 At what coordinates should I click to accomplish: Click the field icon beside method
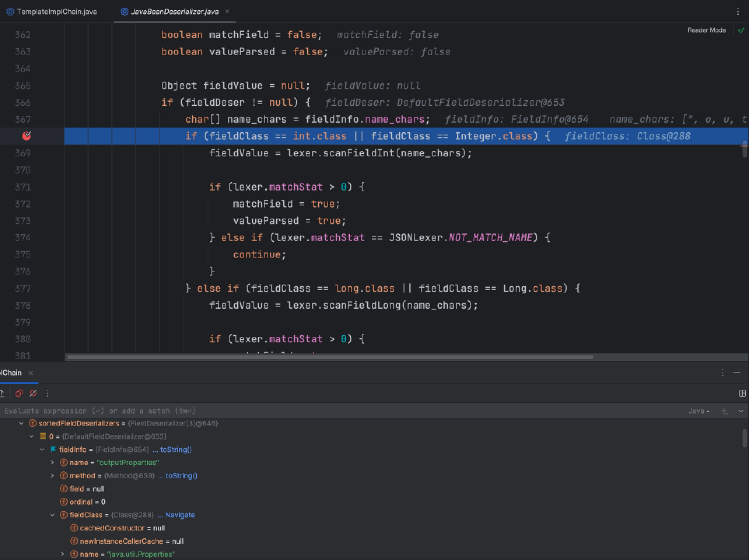[x=64, y=476]
